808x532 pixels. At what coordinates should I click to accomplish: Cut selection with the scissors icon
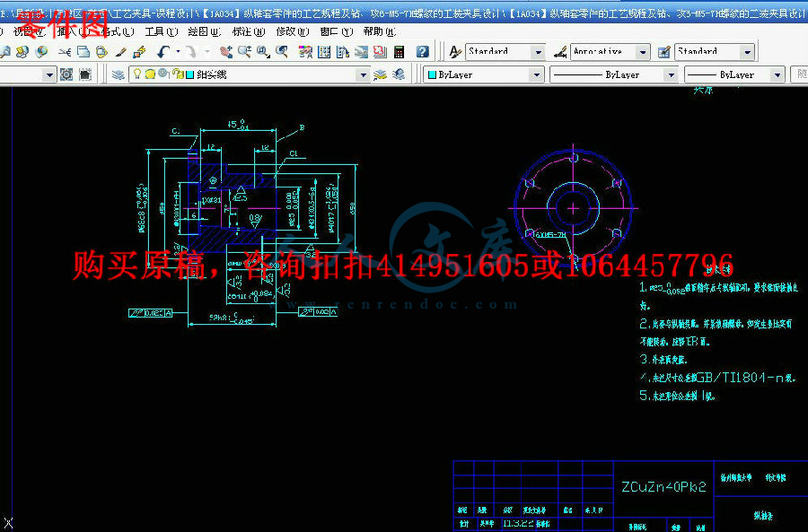(x=65, y=51)
